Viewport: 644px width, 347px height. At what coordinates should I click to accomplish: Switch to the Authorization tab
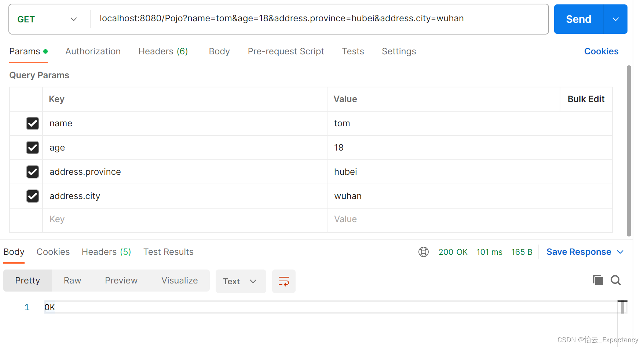pyautogui.click(x=93, y=51)
